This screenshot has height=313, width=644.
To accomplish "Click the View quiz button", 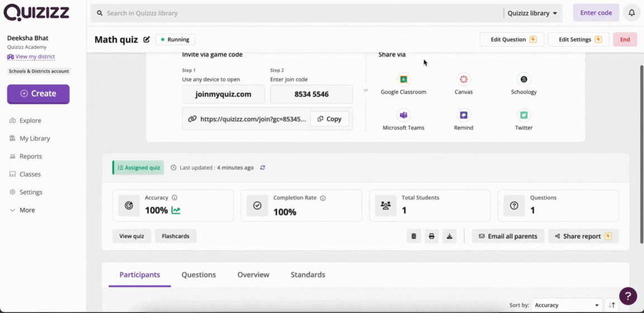I will (x=131, y=236).
